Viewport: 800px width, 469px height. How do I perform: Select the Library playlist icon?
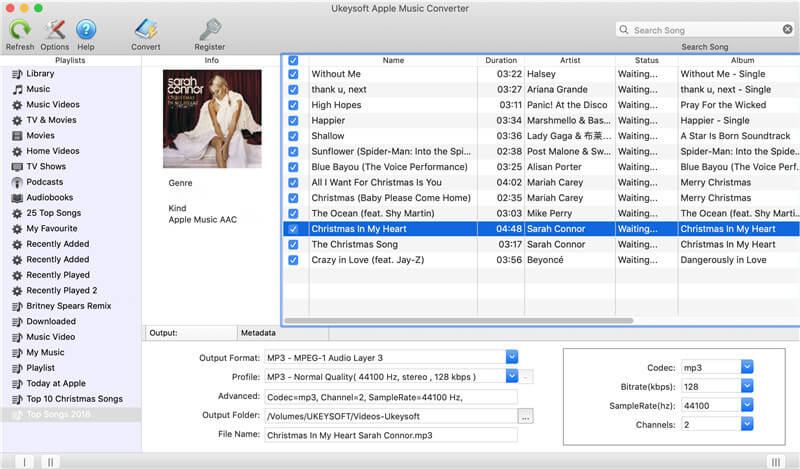pyautogui.click(x=17, y=74)
